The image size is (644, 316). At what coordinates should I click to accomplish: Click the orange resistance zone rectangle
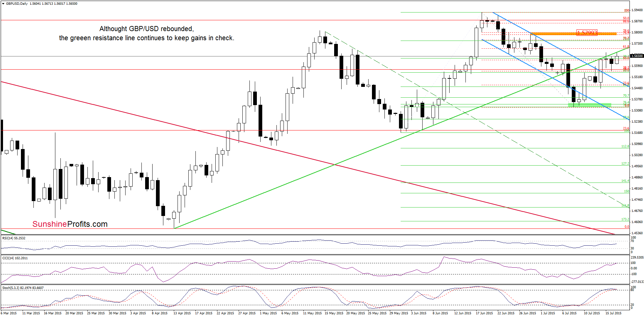click(573, 34)
